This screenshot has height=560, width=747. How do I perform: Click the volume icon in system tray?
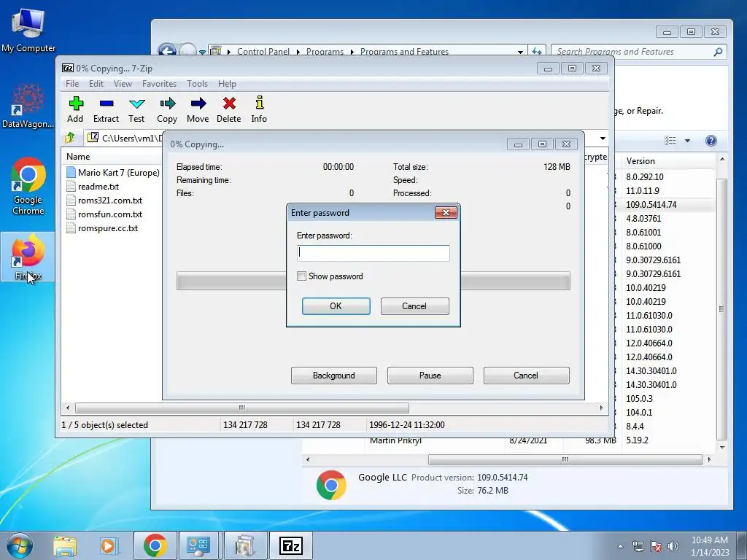(673, 546)
